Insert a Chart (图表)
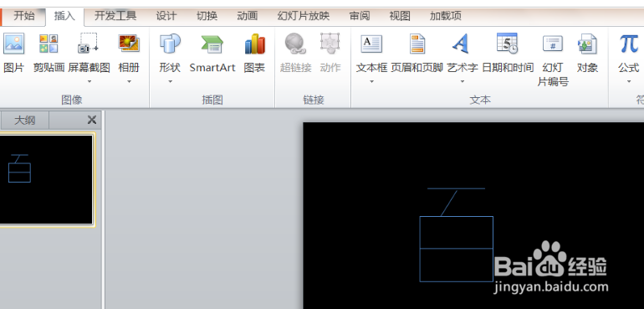 [x=254, y=54]
